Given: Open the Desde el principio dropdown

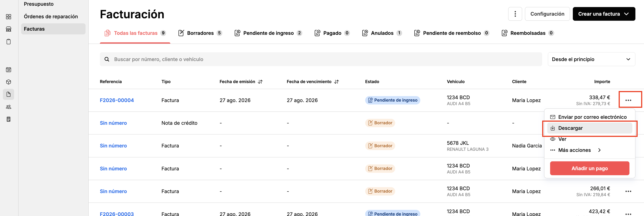Looking at the screenshot, I should 591,59.
